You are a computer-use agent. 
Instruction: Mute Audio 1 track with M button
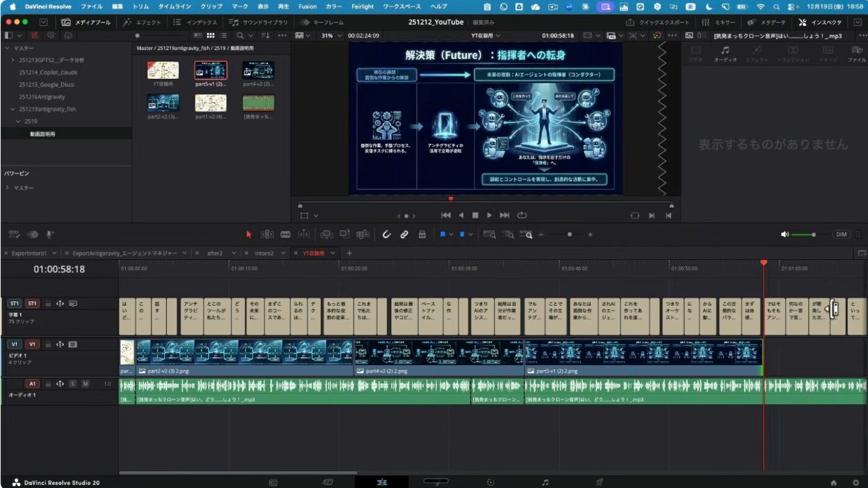tap(86, 384)
